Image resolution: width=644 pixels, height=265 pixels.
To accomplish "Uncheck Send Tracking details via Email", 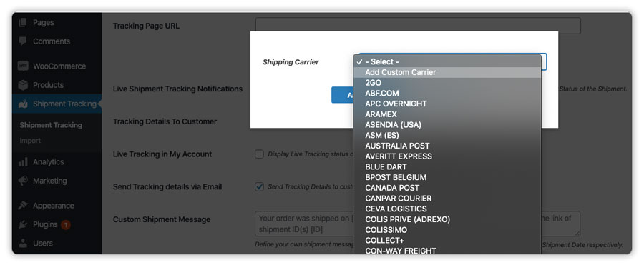I will click(x=259, y=186).
